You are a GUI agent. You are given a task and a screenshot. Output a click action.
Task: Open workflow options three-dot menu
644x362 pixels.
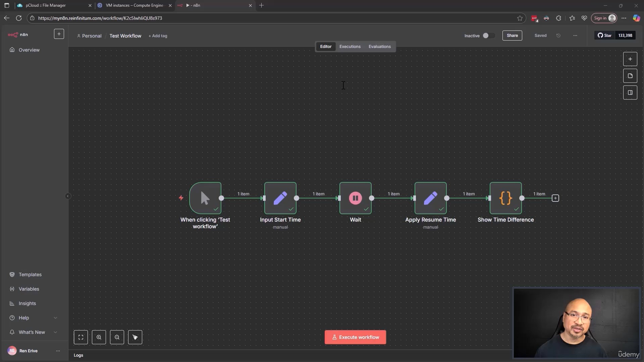click(575, 36)
